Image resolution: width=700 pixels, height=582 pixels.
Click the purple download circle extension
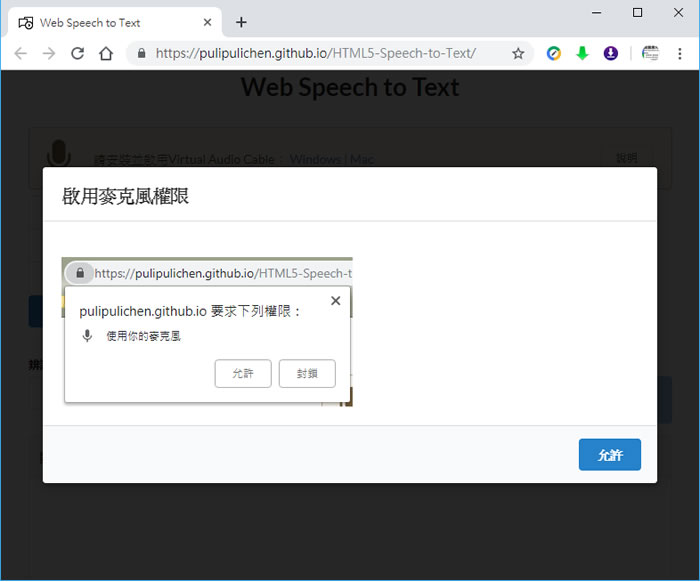click(x=611, y=54)
